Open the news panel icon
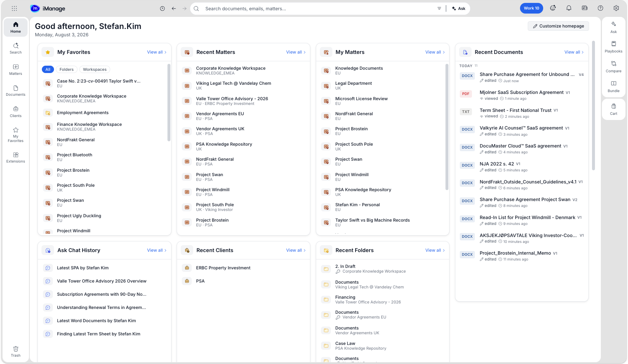This screenshot has width=628, height=364. 585,8
